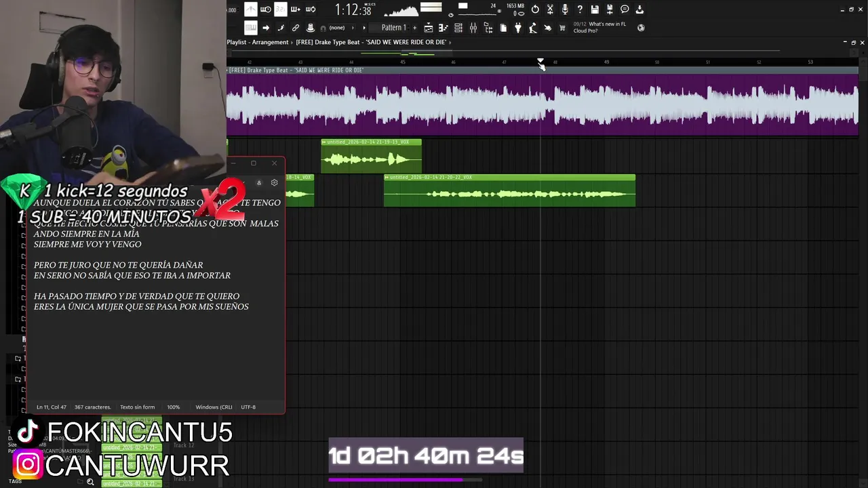Click 'Windows (CRLF)' line ending indicator
868x488 pixels.
214,407
